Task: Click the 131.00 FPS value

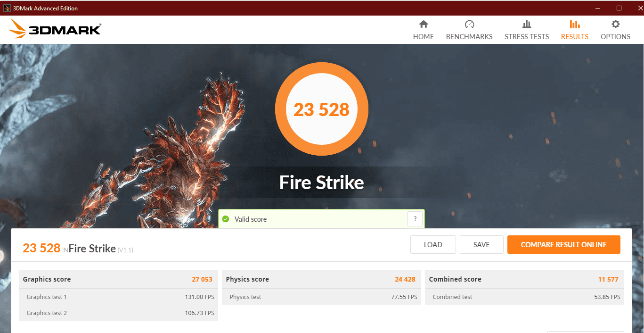Action: click(x=199, y=297)
